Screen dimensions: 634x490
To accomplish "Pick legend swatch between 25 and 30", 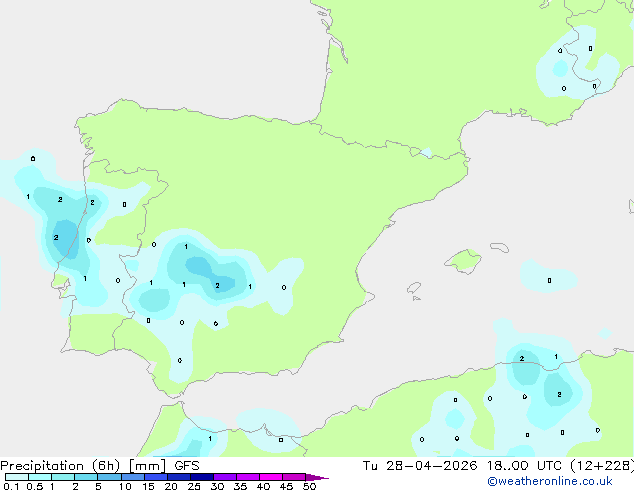I will (x=201, y=477).
